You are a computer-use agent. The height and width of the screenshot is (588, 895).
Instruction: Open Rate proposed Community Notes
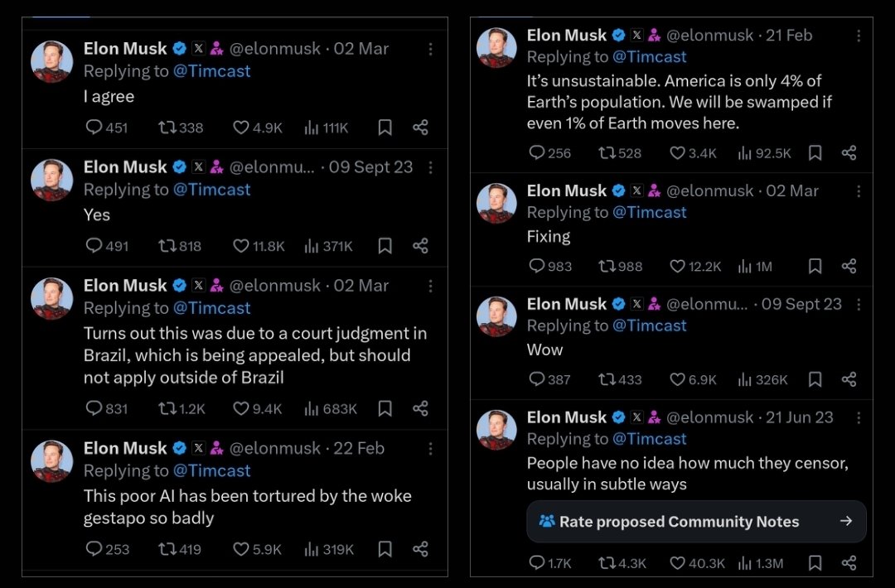coord(696,521)
